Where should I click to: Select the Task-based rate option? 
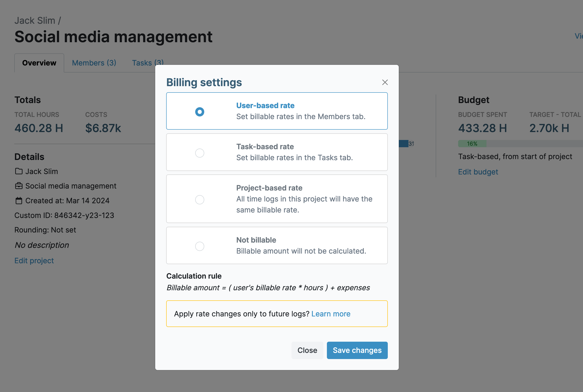200,152
